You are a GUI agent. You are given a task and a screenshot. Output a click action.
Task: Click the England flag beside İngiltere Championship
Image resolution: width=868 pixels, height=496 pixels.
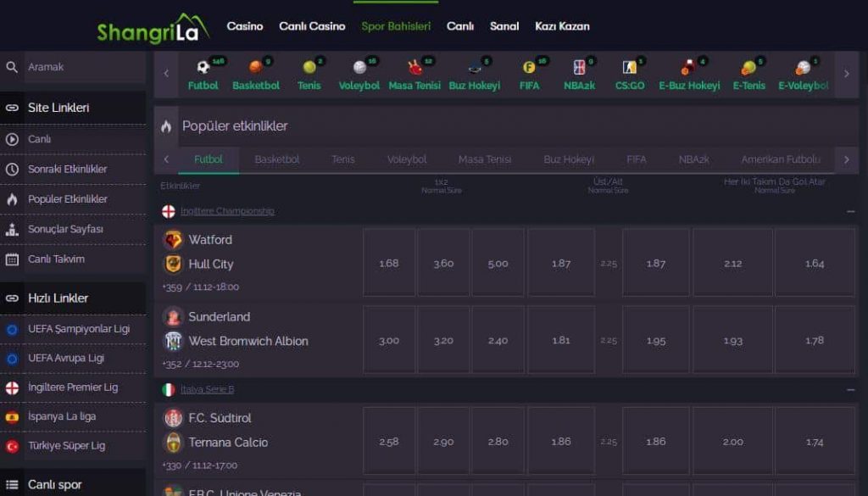[169, 211]
